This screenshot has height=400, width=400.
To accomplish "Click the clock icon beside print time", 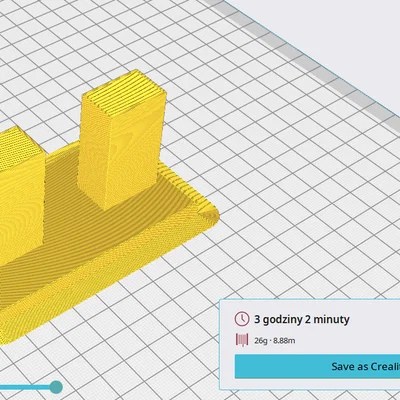I will pyautogui.click(x=242, y=319).
